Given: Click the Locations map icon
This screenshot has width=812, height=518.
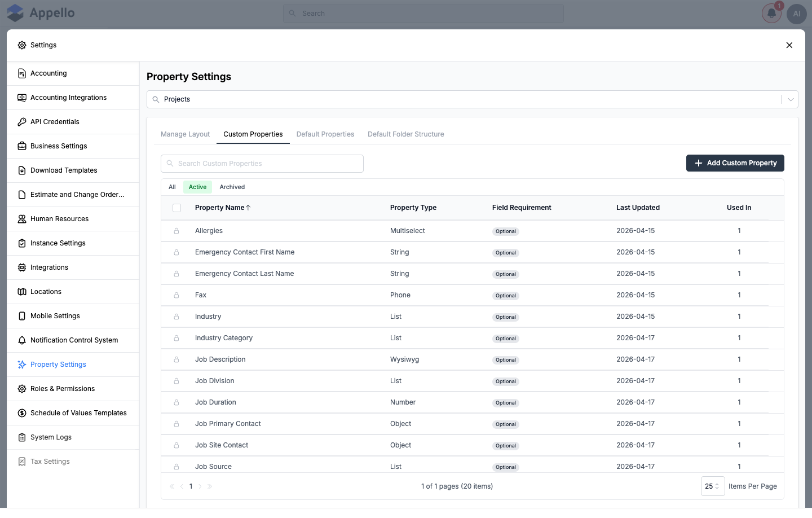Looking at the screenshot, I should pyautogui.click(x=22, y=292).
